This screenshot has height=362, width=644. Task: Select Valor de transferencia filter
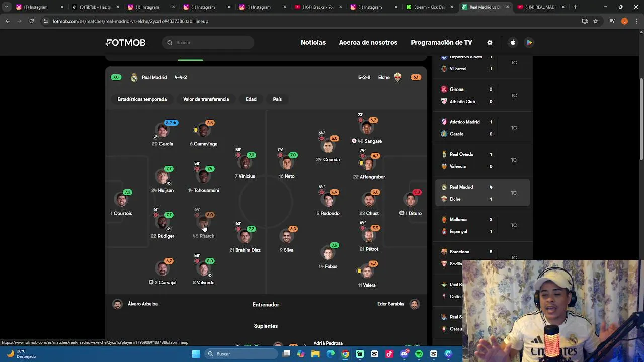pos(206,99)
